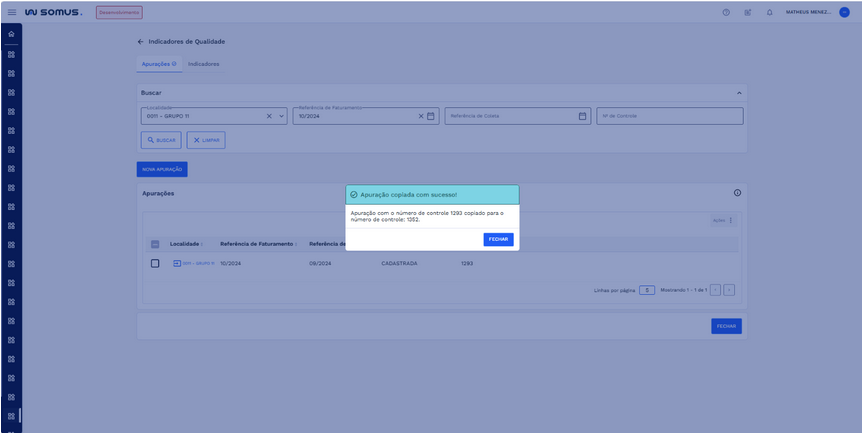Click FECHAR in the success dialog
This screenshot has height=433, width=862.
[498, 239]
